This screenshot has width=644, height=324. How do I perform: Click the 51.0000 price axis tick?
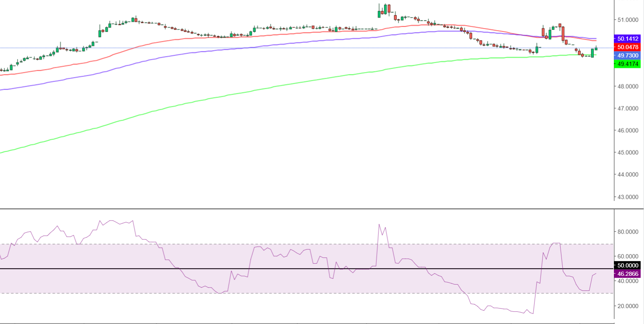(x=628, y=20)
